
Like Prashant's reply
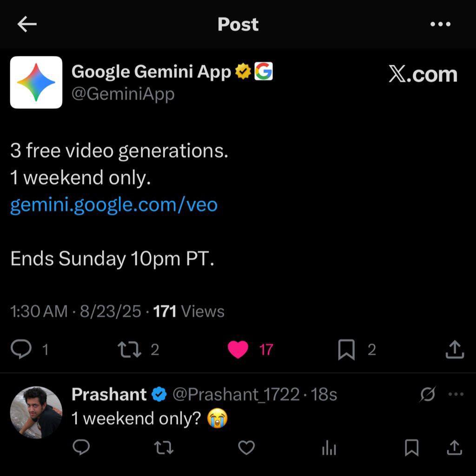point(246,448)
